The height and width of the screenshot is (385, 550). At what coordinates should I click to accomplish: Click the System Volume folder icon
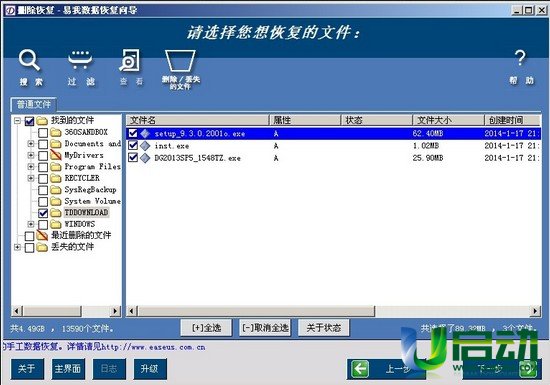55,201
